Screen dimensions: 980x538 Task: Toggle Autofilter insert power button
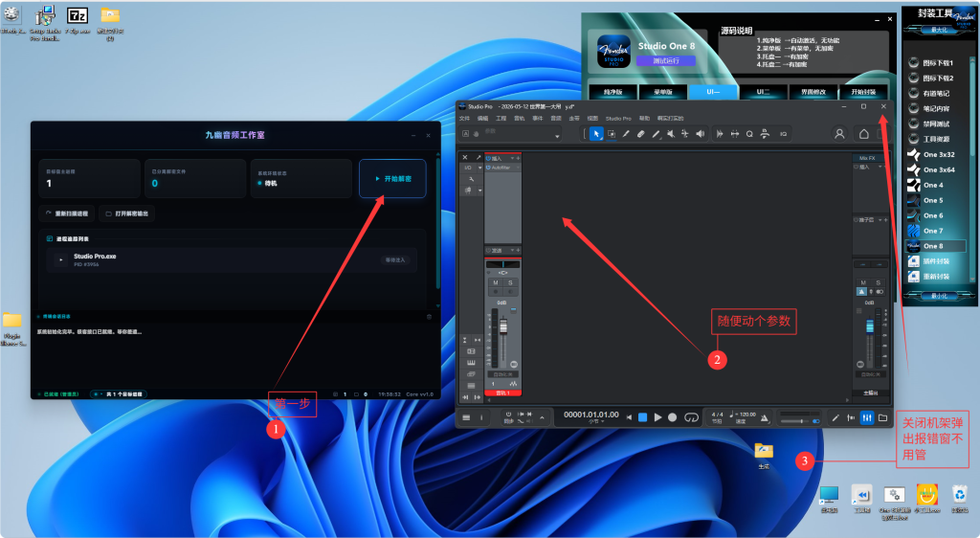[x=488, y=168]
